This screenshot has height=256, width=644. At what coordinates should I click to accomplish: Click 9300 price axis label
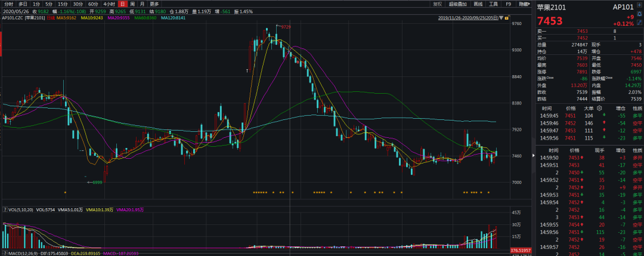pyautogui.click(x=515, y=50)
